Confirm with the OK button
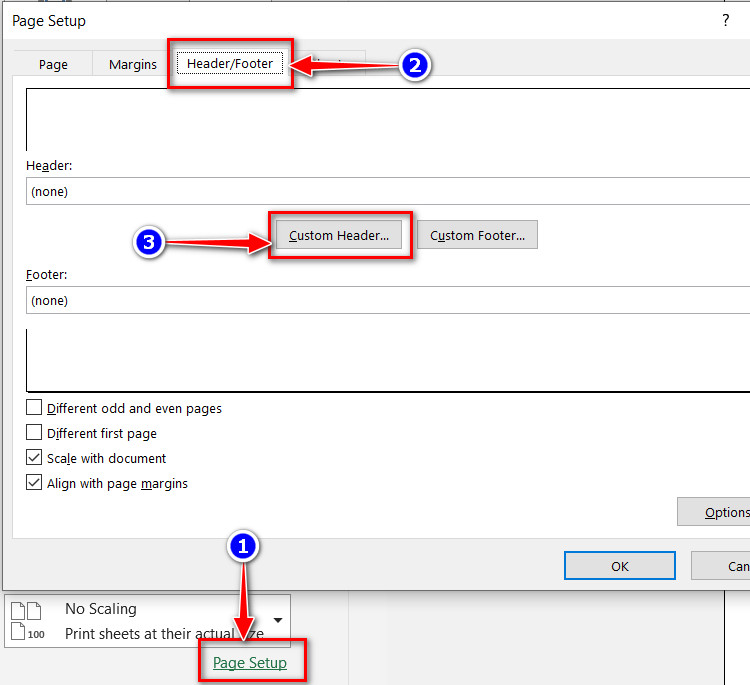Screen dimensions: 750x685 [x=620, y=566]
